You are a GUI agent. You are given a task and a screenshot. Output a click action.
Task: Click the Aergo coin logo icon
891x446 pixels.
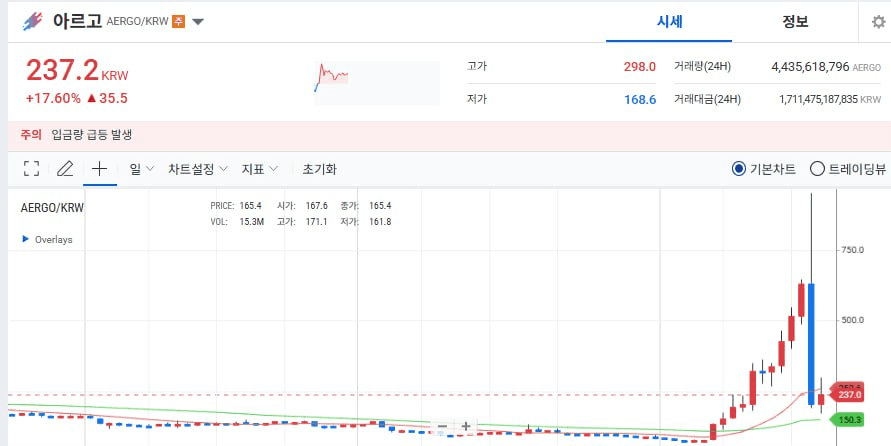pos(33,22)
